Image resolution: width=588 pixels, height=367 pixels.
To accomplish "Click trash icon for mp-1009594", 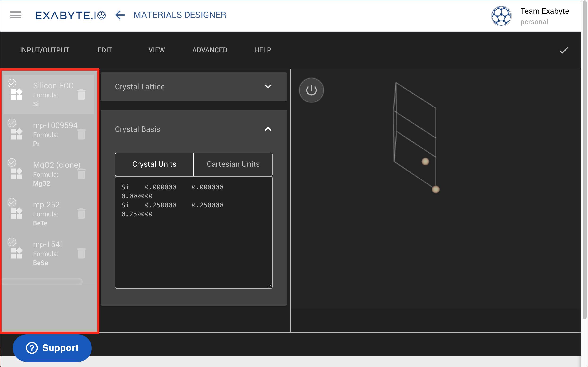I will [x=81, y=134].
